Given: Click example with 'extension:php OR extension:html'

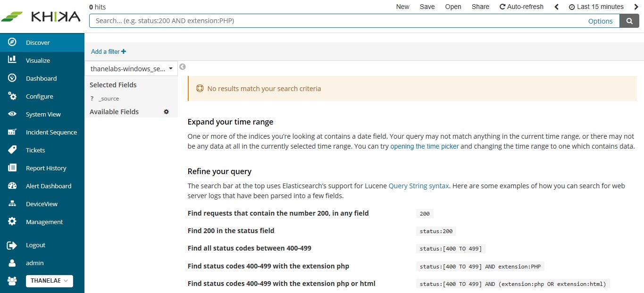Looking at the screenshot, I should point(513,284).
